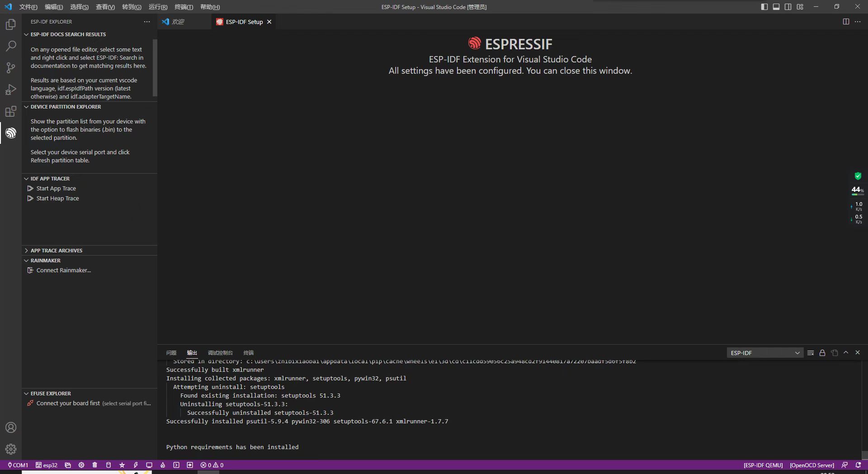
Task: Toggle Primary Side Bar visibility
Action: pos(764,7)
